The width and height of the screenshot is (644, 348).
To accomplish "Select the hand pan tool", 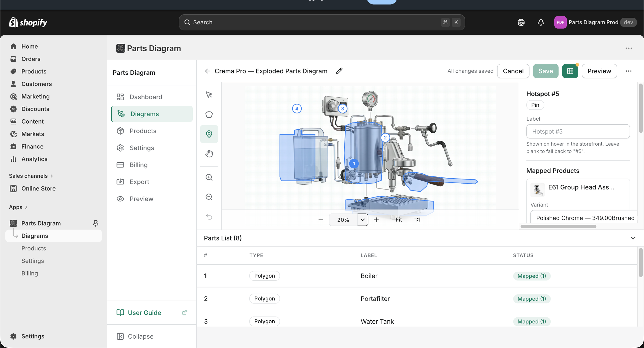I will [x=209, y=154].
